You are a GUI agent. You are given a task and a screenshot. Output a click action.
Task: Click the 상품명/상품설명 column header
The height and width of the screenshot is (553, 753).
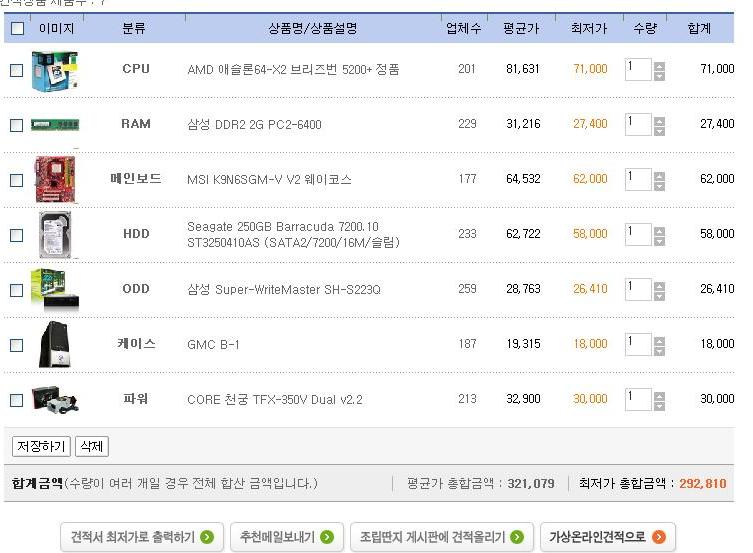(312, 28)
